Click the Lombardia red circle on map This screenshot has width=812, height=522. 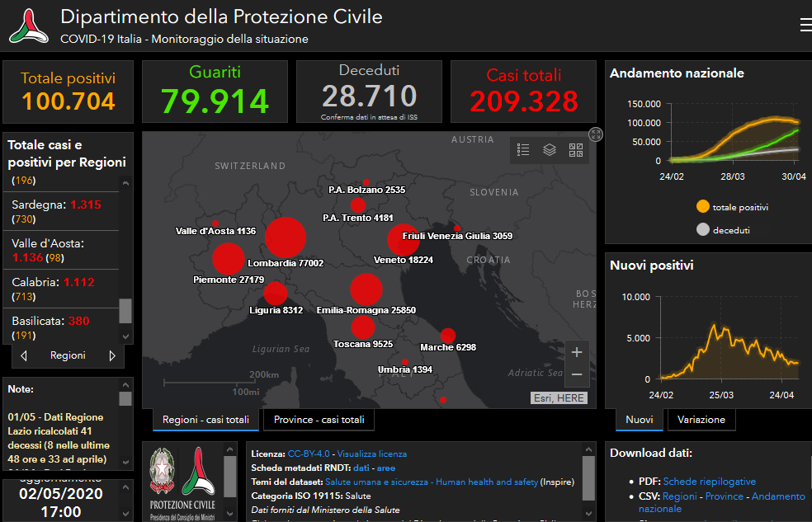(286, 237)
